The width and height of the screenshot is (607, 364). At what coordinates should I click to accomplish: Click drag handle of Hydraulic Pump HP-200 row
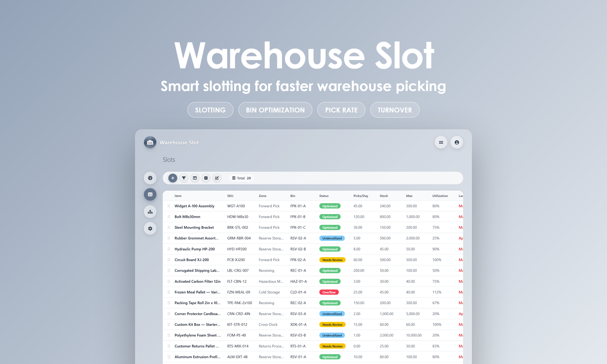click(169, 249)
